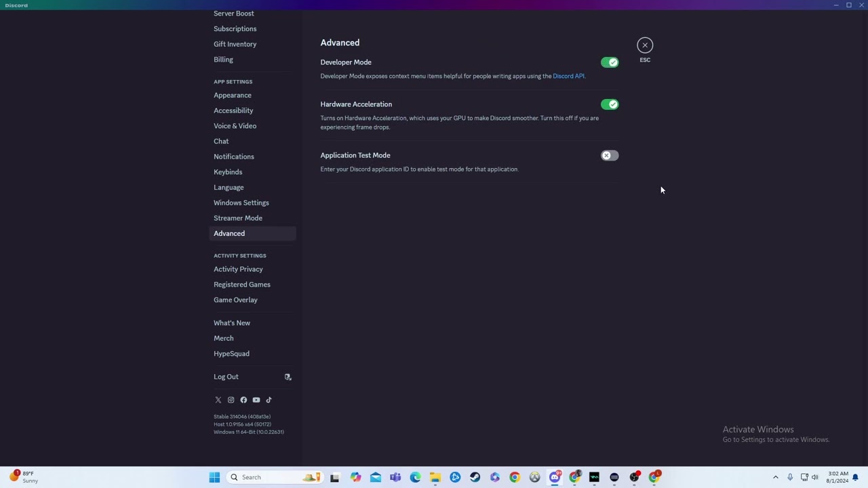This screenshot has height=488, width=868.
Task: Open the last Chrome icon on taskbar
Action: coord(654,477)
